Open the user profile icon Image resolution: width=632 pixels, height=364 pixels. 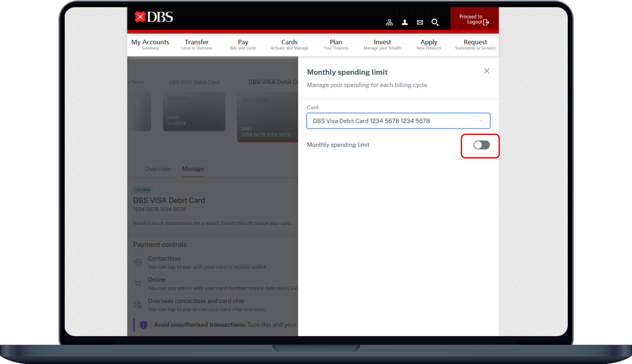(x=405, y=23)
